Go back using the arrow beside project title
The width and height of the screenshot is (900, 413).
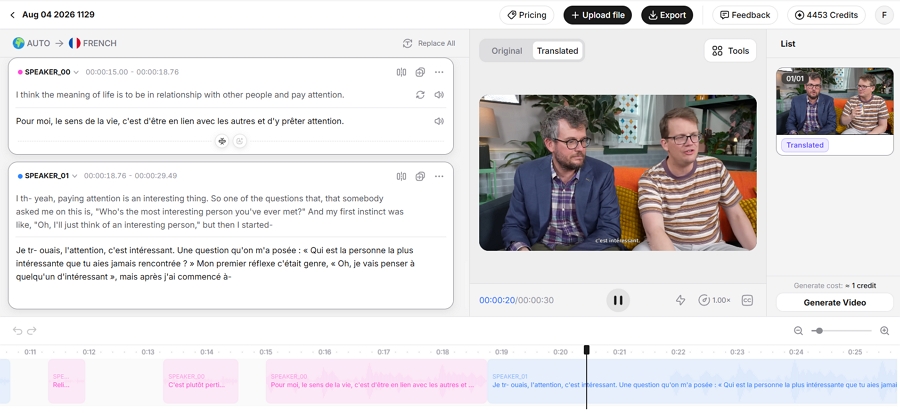click(13, 15)
